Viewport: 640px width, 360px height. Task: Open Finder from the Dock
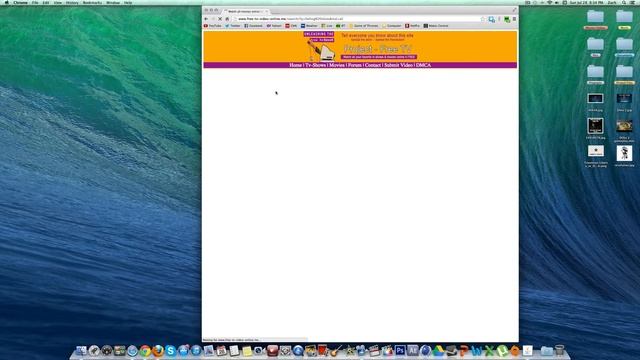click(81, 351)
